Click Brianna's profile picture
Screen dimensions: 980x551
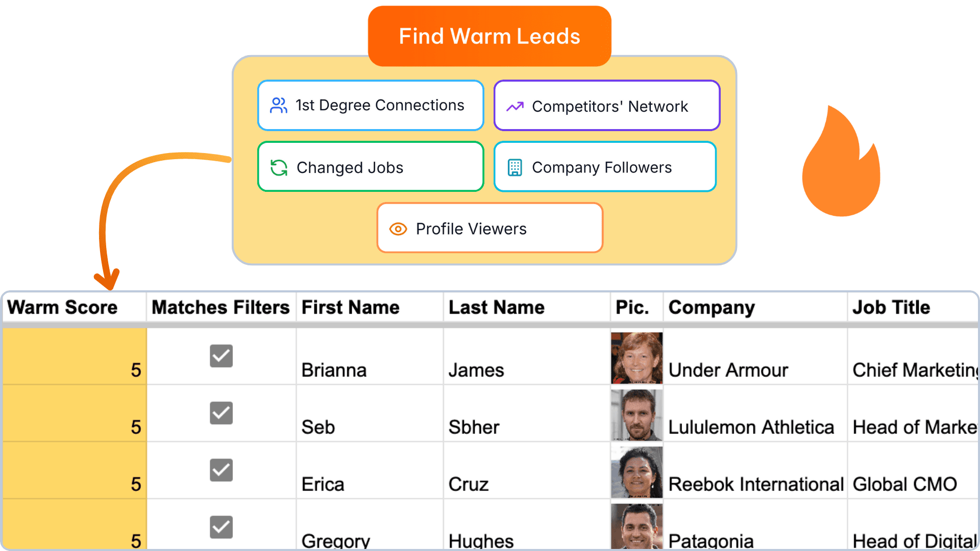pyautogui.click(x=636, y=357)
